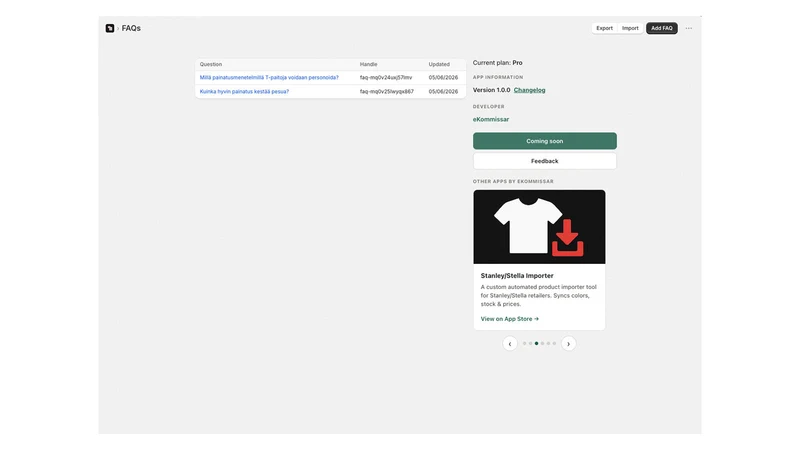Click the Updated column header
The height and width of the screenshot is (450, 800).
click(439, 64)
